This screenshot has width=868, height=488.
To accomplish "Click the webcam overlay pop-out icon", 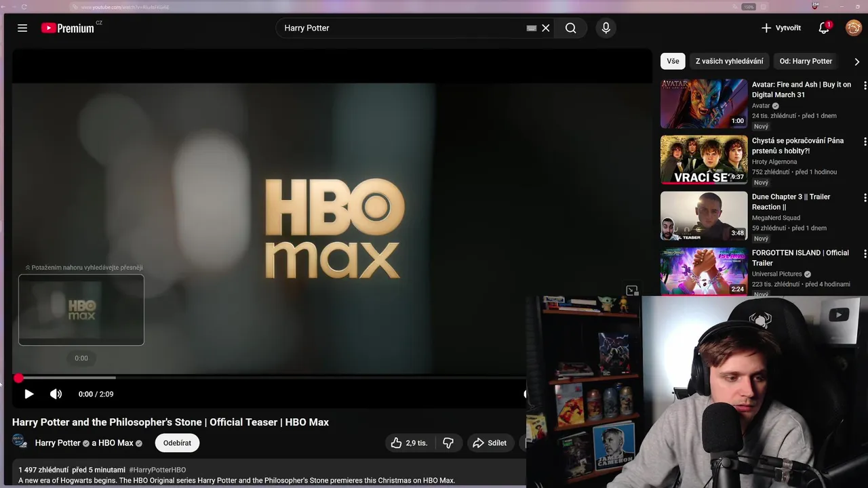I will [x=632, y=291].
